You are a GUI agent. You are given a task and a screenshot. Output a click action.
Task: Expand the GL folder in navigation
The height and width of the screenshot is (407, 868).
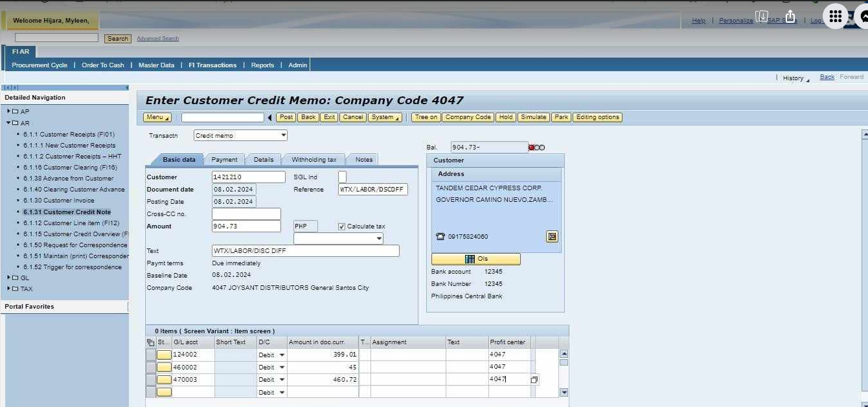[9, 278]
